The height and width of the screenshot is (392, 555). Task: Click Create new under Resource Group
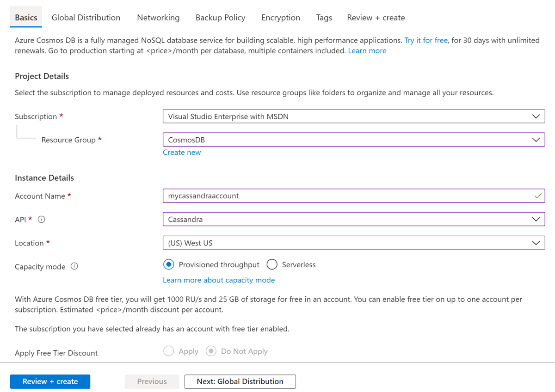(x=181, y=152)
